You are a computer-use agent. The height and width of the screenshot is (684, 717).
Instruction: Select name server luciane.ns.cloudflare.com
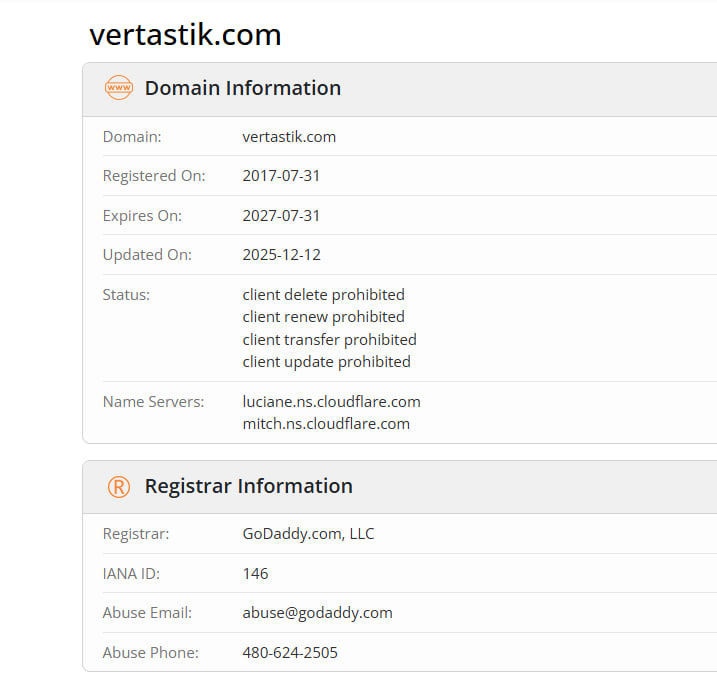332,401
